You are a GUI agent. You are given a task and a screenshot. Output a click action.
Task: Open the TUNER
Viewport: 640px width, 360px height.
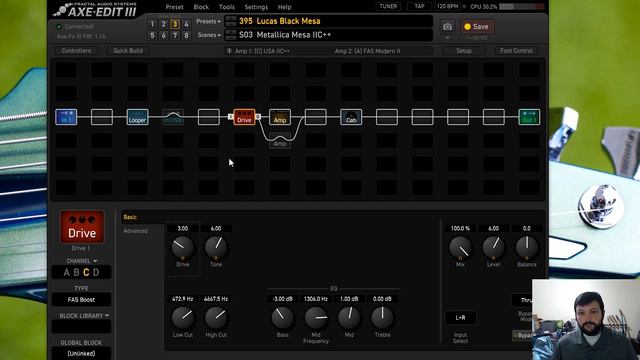click(388, 7)
